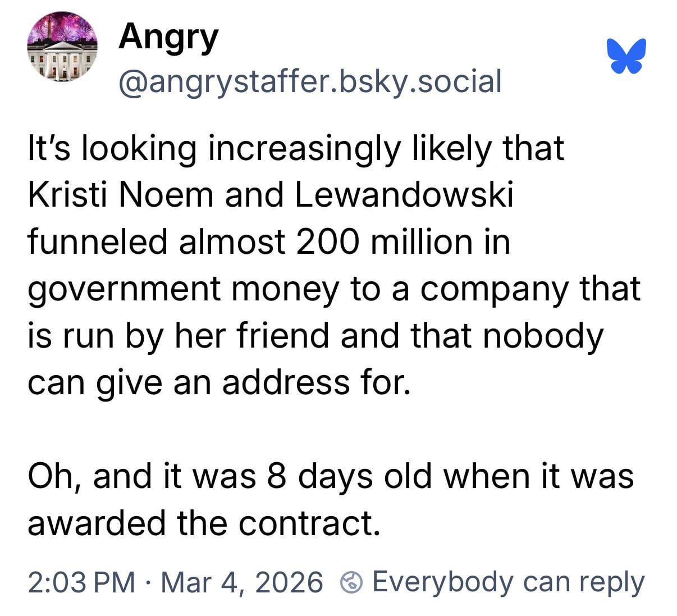Image resolution: width=677 pixels, height=616 pixels.
Task: Click the display name "Angry"
Action: 168,37
